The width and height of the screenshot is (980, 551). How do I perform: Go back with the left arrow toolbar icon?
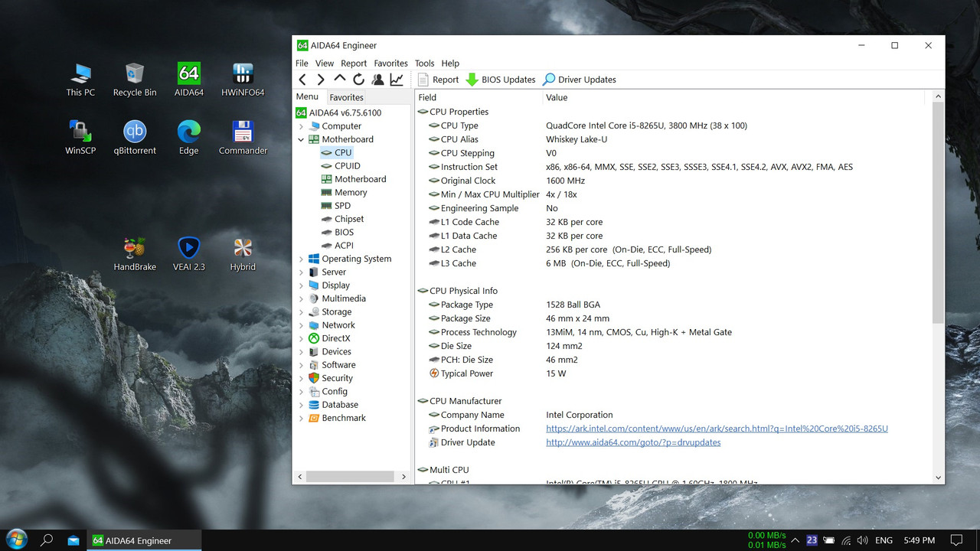click(302, 80)
